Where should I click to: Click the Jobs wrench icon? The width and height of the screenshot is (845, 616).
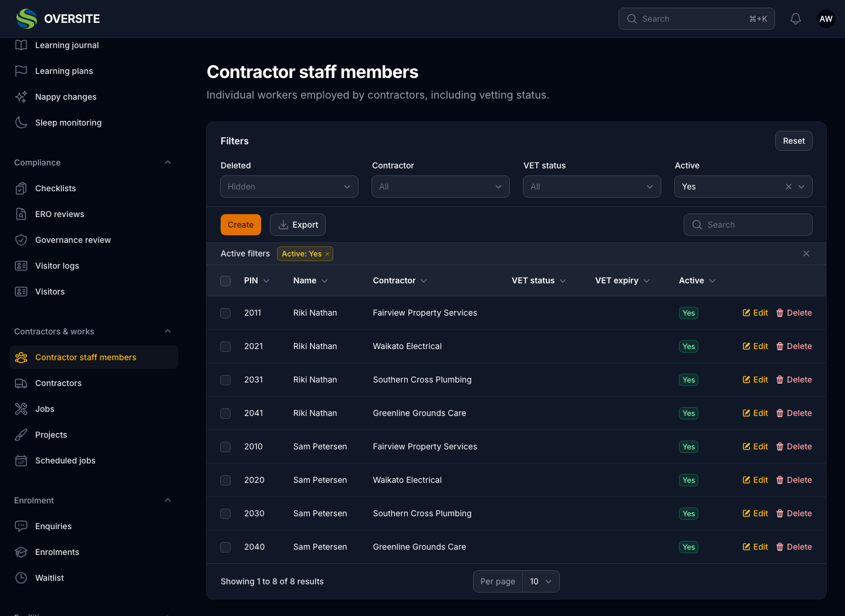click(21, 409)
